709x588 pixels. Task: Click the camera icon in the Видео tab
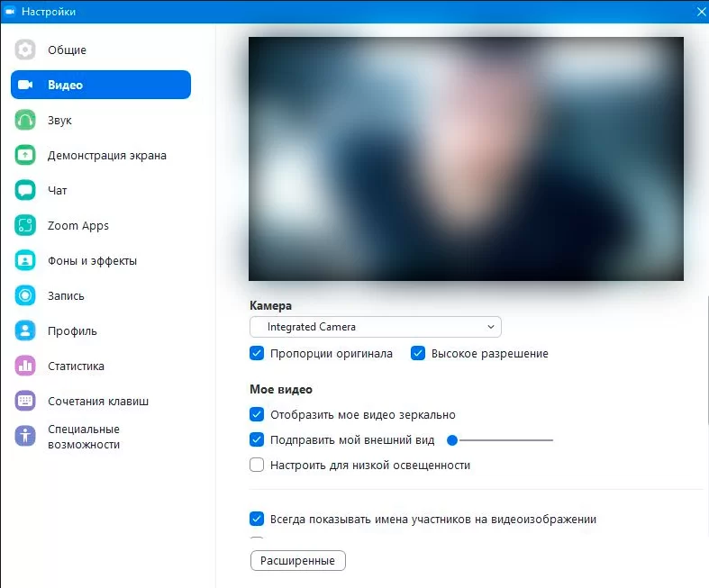coord(25,85)
